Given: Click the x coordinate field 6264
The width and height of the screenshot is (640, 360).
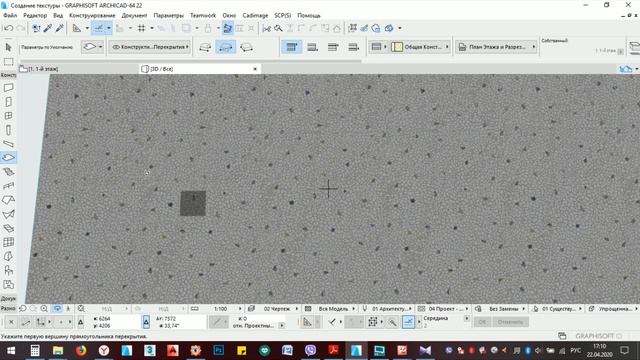Looking at the screenshot, I should [116, 318].
